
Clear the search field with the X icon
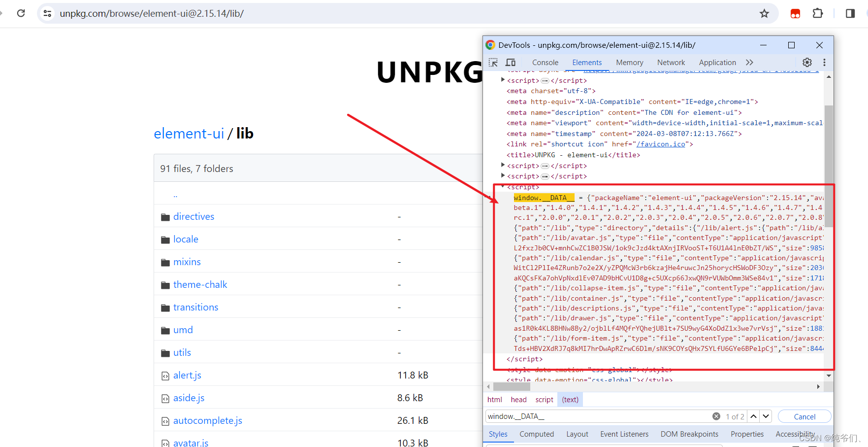pos(716,416)
